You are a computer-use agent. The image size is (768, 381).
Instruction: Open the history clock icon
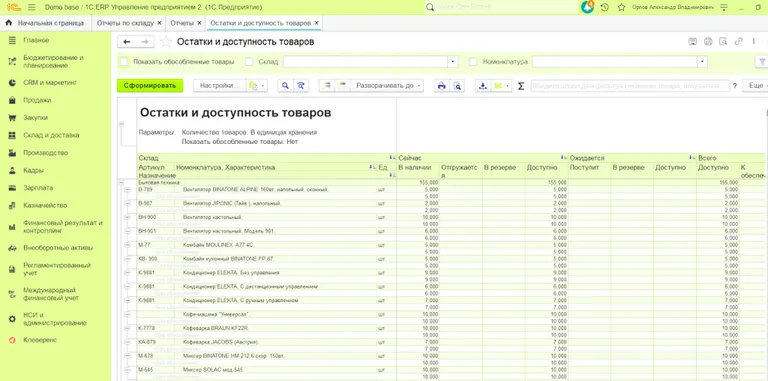pyautogui.click(x=605, y=7)
